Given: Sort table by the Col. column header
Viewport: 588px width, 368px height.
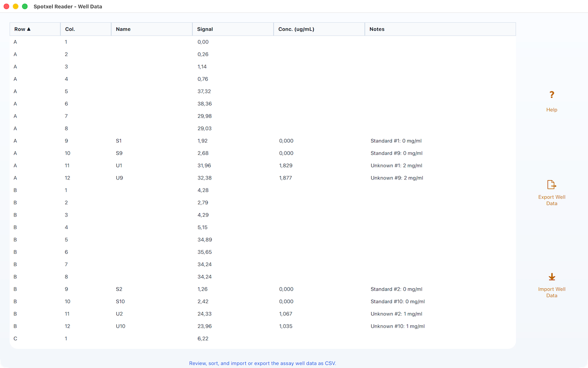Looking at the screenshot, I should tap(86, 29).
